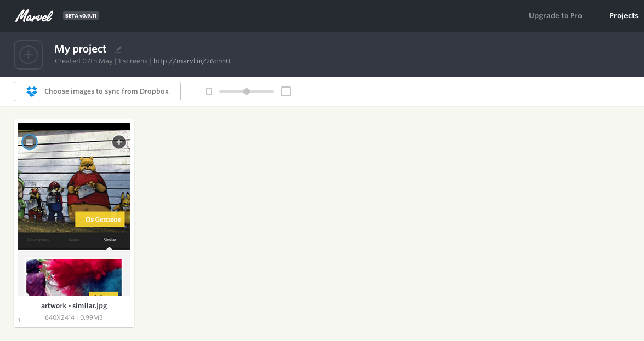644x341 pixels.
Task: Click the BETA v0.9.11 version badge
Action: (81, 16)
